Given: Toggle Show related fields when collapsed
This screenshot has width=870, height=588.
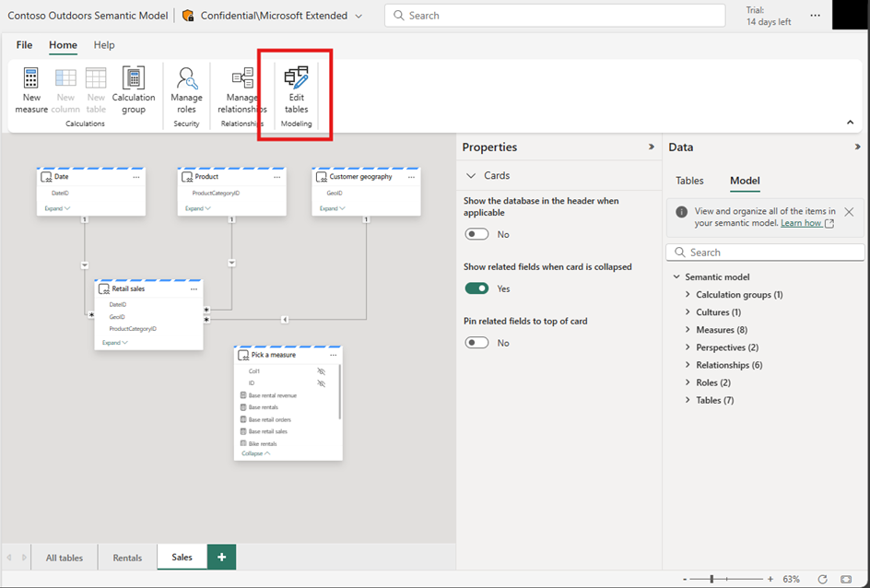Looking at the screenshot, I should click(x=476, y=288).
